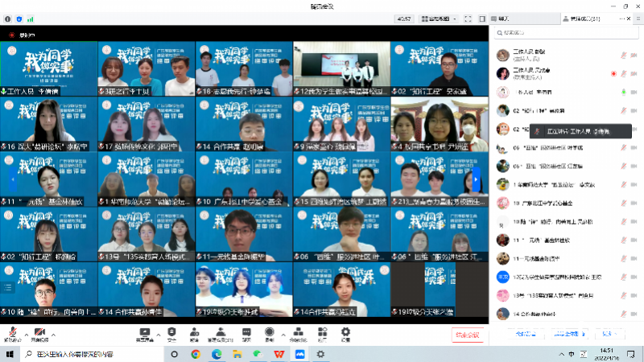Click the red 结束会议 end meeting button
Viewport: 644px width, 362px height.
coord(466,335)
